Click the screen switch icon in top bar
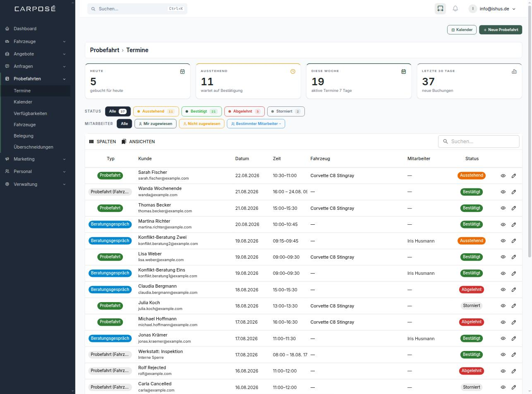This screenshot has height=394, width=532. 440,9
